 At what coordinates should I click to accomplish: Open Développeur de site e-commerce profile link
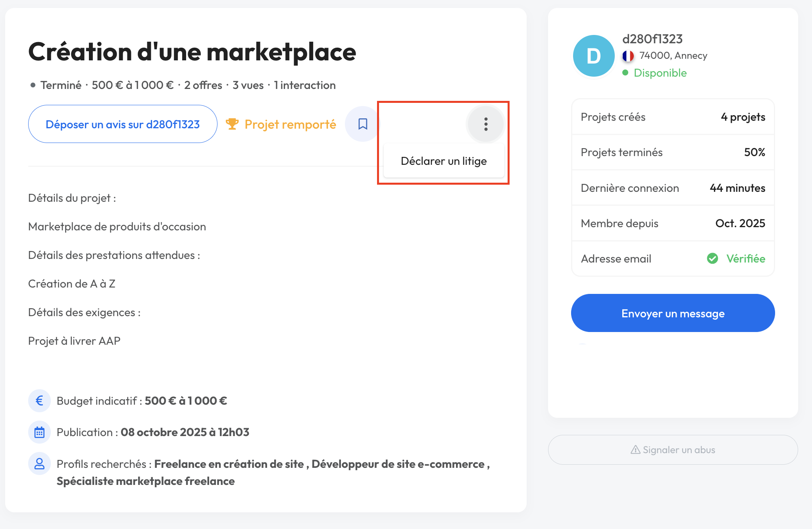398,464
